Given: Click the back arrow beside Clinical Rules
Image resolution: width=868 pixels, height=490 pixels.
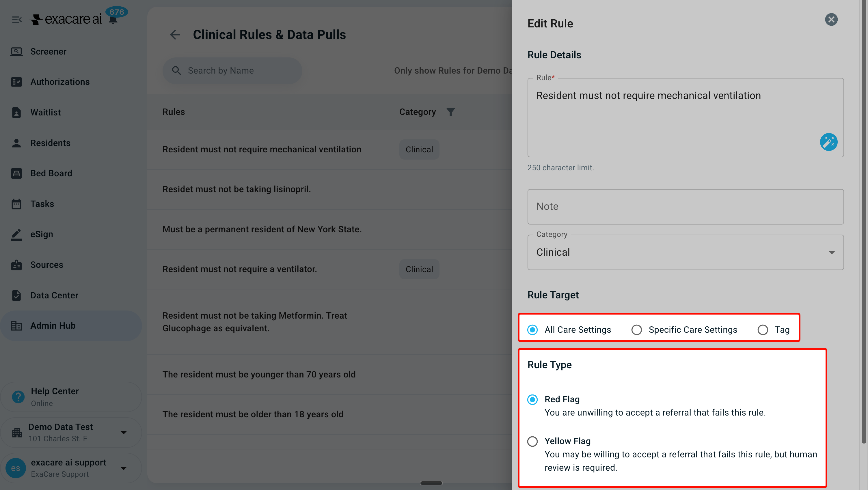Looking at the screenshot, I should point(175,34).
